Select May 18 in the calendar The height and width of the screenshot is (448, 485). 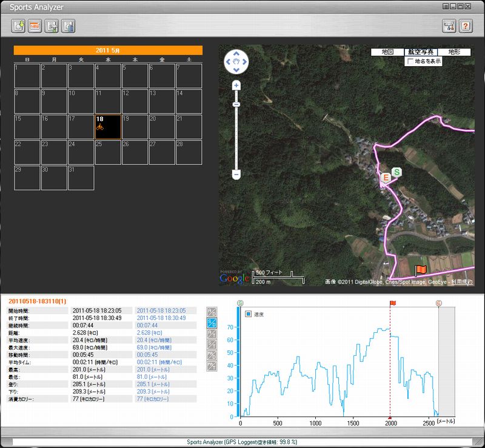coord(108,127)
